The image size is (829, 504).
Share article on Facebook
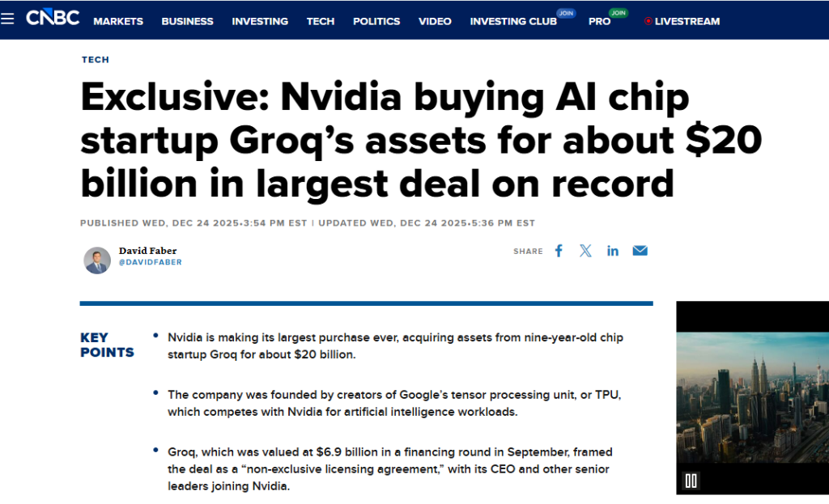(x=559, y=251)
